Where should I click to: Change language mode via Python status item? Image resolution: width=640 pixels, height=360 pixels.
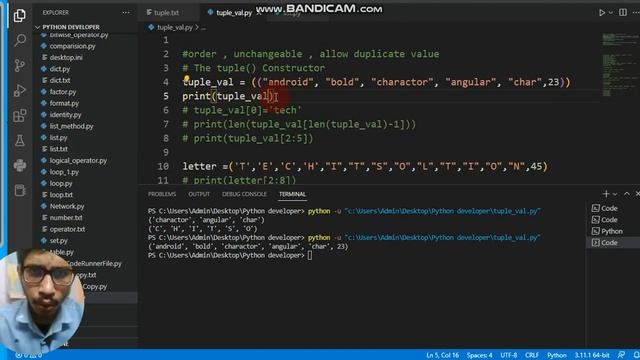557,355
